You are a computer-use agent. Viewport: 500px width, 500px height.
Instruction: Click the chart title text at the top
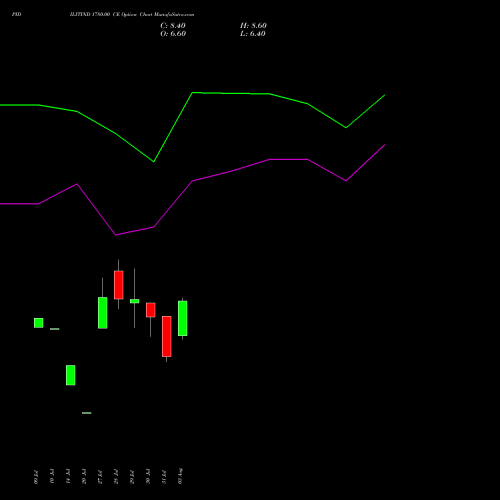(132, 14)
